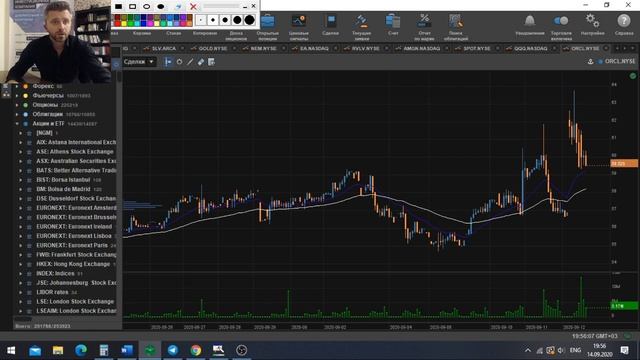Click the orange current price label on axis
The height and width of the screenshot is (360, 640).
624,164
